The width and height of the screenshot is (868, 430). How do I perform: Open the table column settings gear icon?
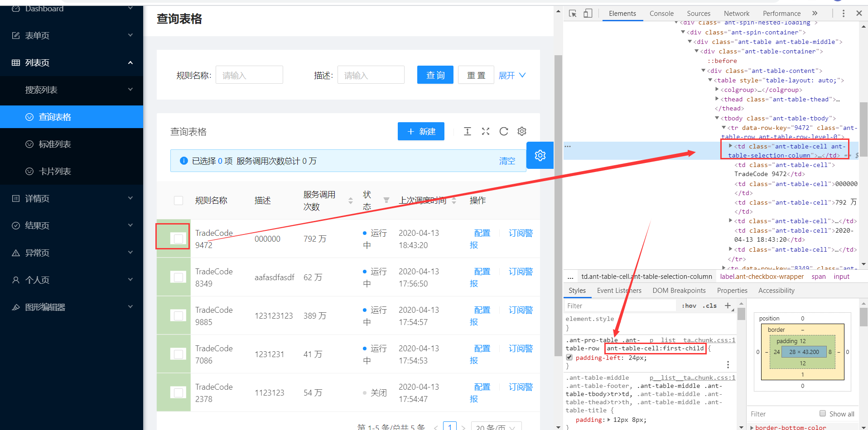522,131
